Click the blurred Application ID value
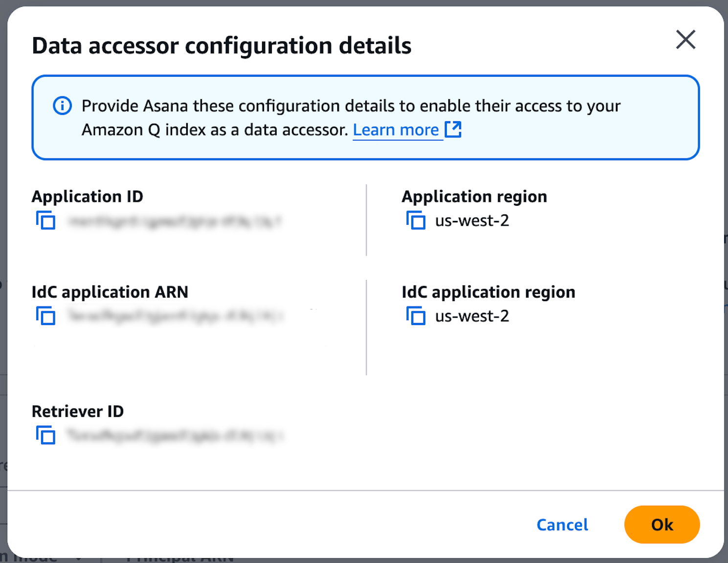The height and width of the screenshot is (563, 728). click(x=175, y=221)
